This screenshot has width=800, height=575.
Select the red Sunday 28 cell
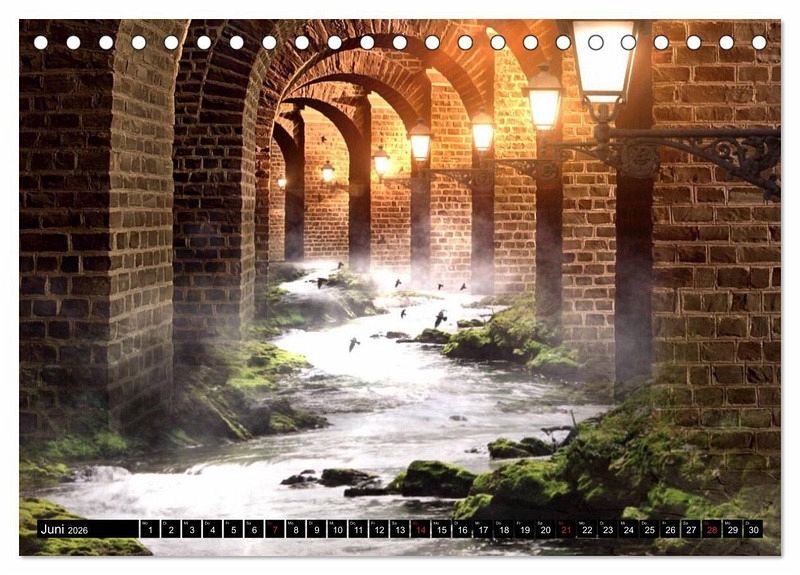coord(712,529)
